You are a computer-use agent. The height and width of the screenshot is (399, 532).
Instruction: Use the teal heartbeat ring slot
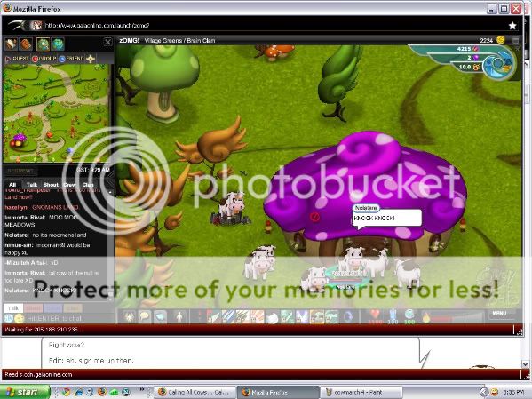click(x=331, y=317)
